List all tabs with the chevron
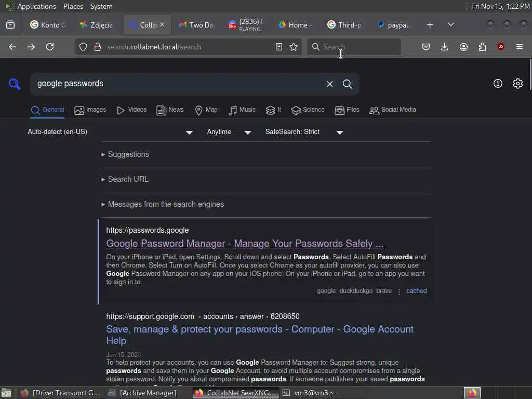The width and height of the screenshot is (532, 399). 451,25
